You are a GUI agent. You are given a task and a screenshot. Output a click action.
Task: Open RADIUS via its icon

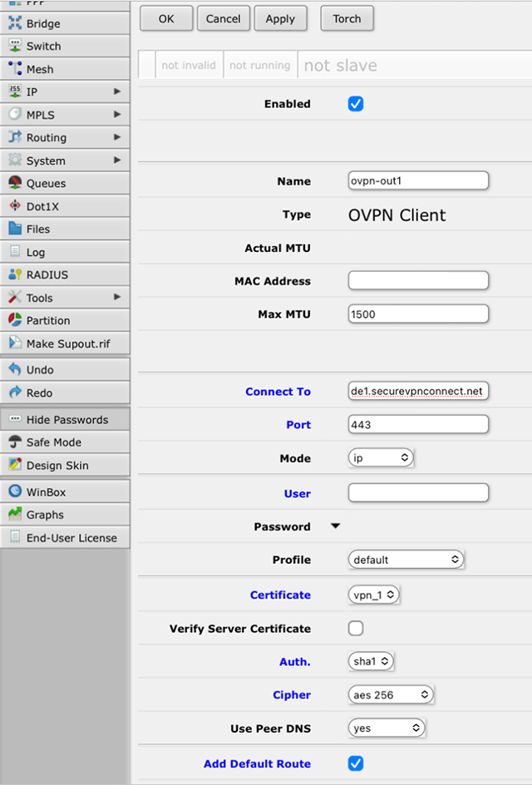click(15, 274)
